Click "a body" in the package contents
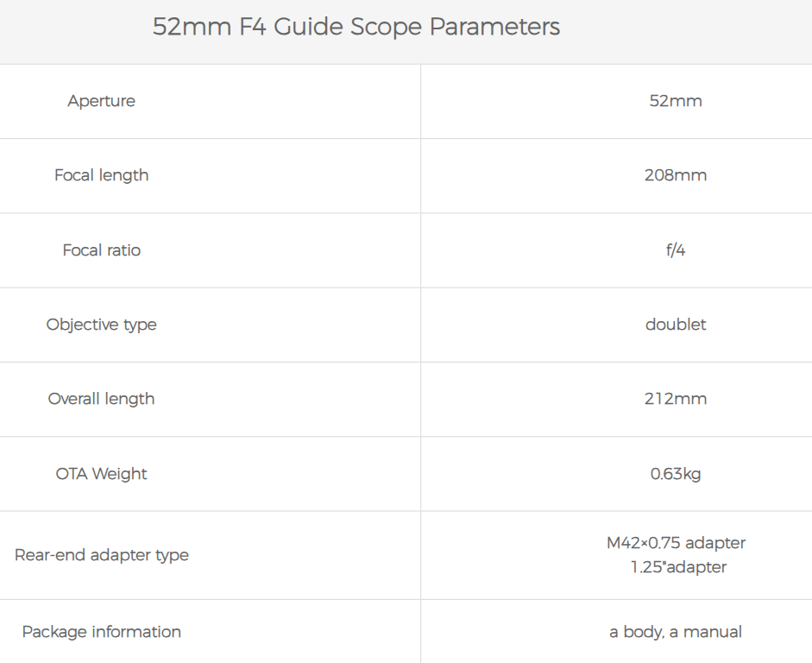Viewport: 812px width, 663px height. pyautogui.click(x=637, y=632)
